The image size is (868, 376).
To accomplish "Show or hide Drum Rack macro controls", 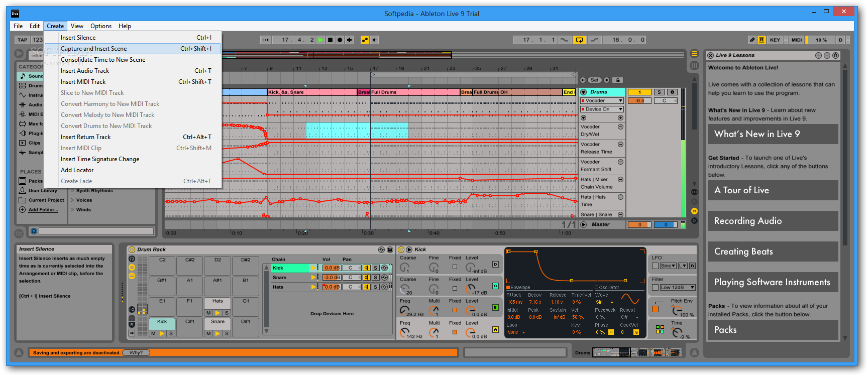I will tap(132, 259).
